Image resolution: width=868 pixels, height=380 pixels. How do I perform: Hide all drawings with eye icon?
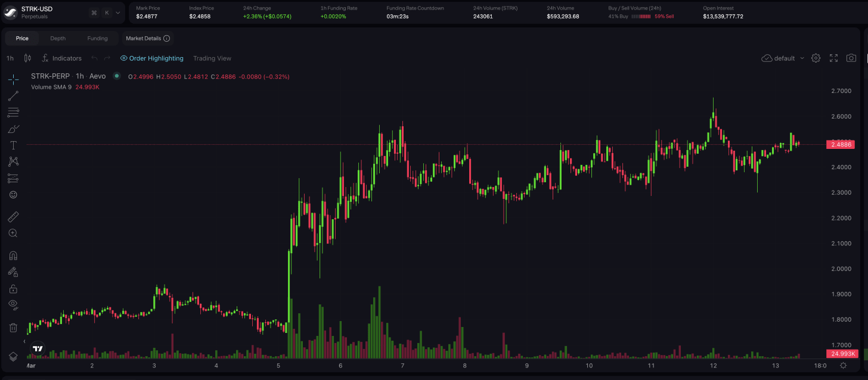tap(13, 305)
